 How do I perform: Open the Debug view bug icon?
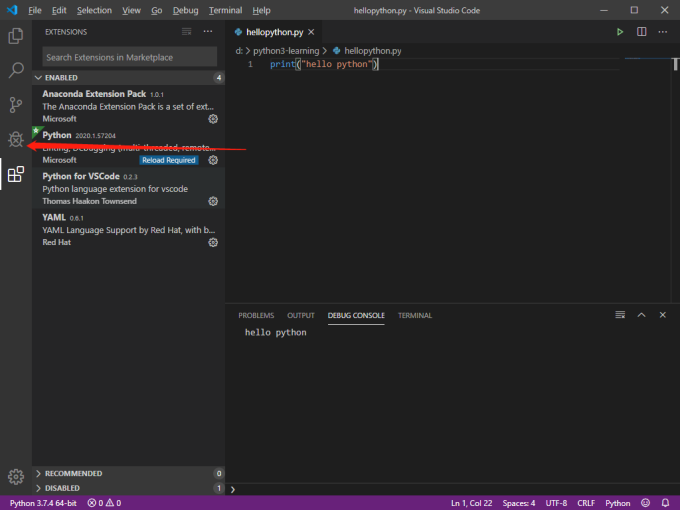[16, 139]
